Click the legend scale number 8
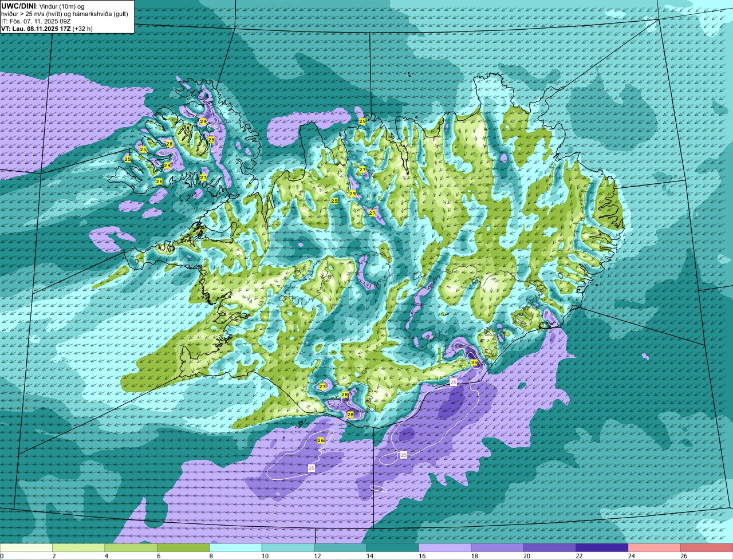This screenshot has height=560, width=733. click(211, 556)
